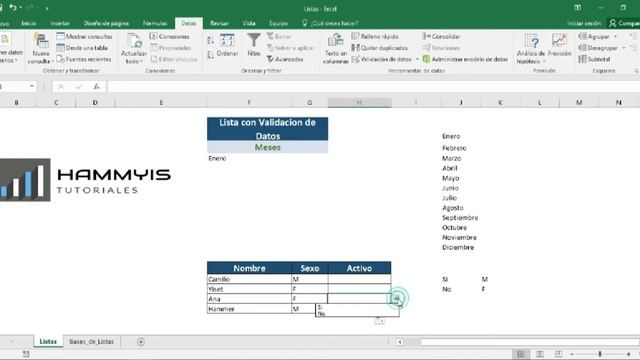The image size is (640, 360).
Task: Choose Si from the dropdown list
Action: (357, 307)
